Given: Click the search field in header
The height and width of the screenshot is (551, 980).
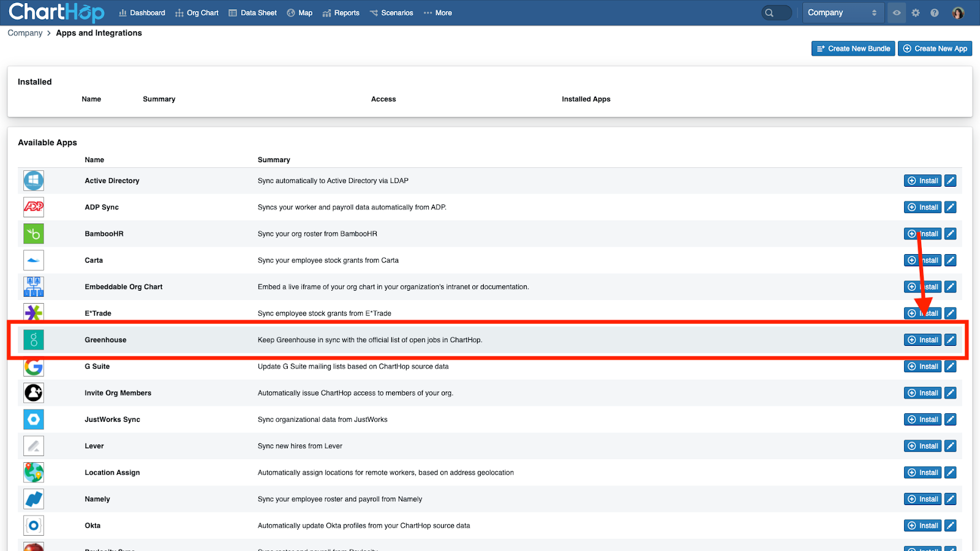Looking at the screenshot, I should point(777,13).
